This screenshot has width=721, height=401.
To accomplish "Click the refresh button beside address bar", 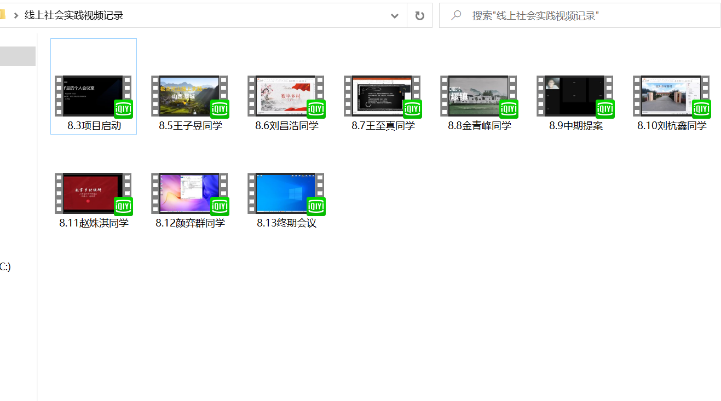I will pos(420,15).
